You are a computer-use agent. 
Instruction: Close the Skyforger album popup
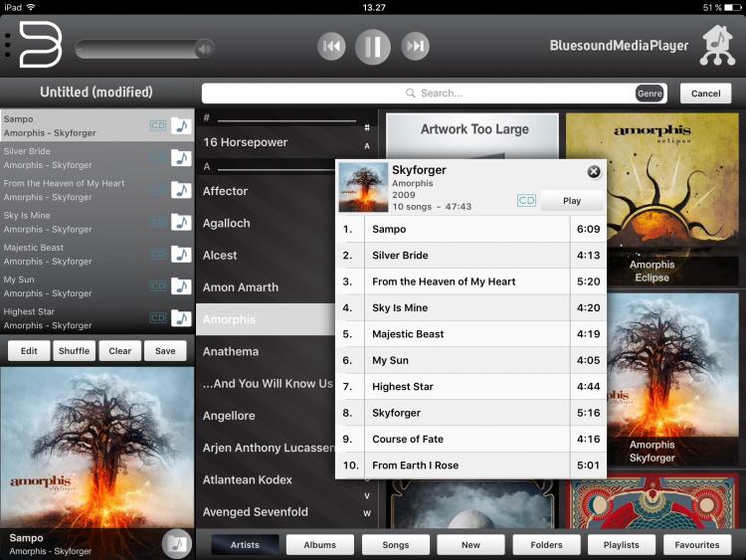coord(593,172)
